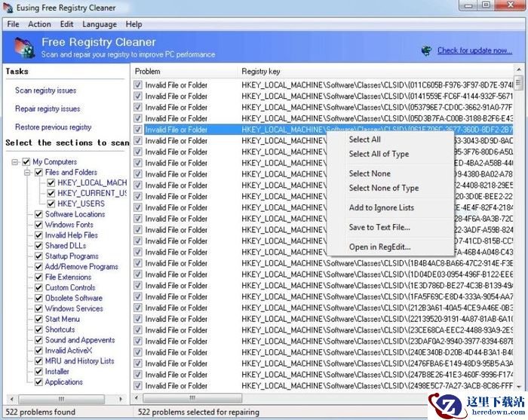528x420 pixels.
Task: Click the results list scroll down arrow
Action: tap(519, 387)
